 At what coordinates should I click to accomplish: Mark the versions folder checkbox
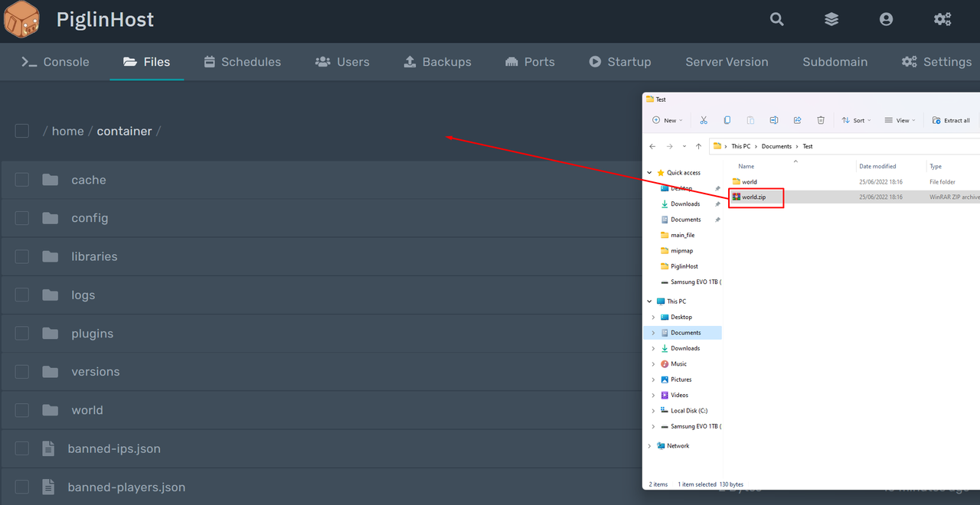coord(22,372)
